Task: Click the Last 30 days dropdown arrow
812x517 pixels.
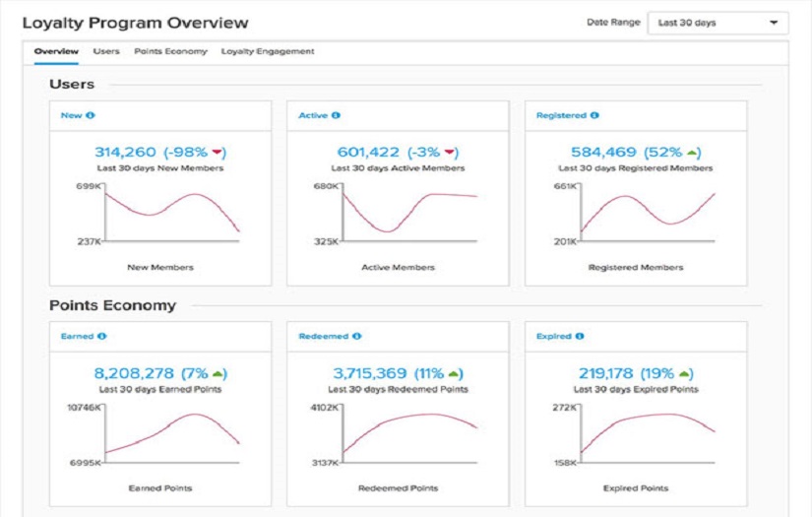Action: tap(774, 23)
